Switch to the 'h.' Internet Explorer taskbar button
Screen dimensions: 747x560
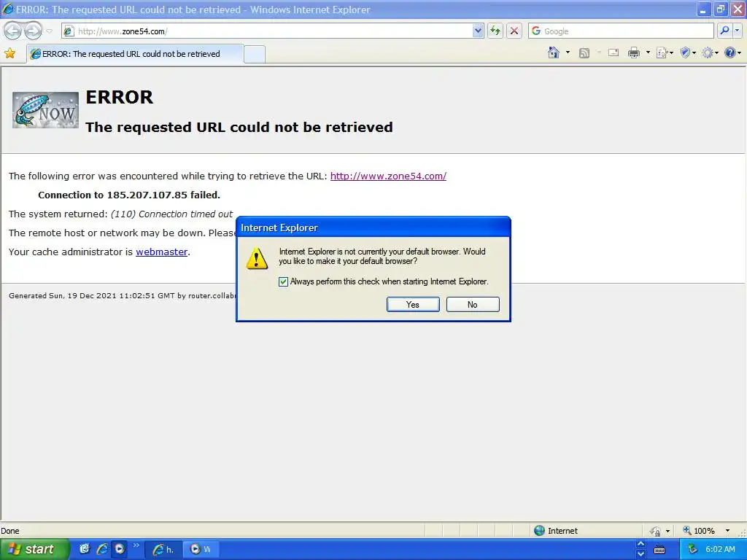coord(162,550)
